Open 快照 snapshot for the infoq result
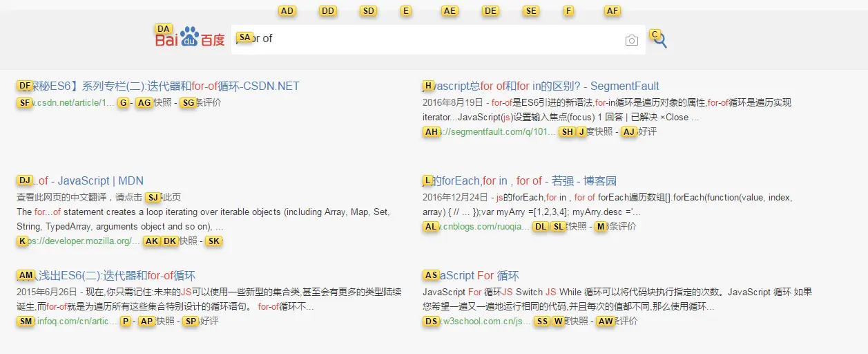Viewport: 868px width, 354px height. (x=157, y=322)
